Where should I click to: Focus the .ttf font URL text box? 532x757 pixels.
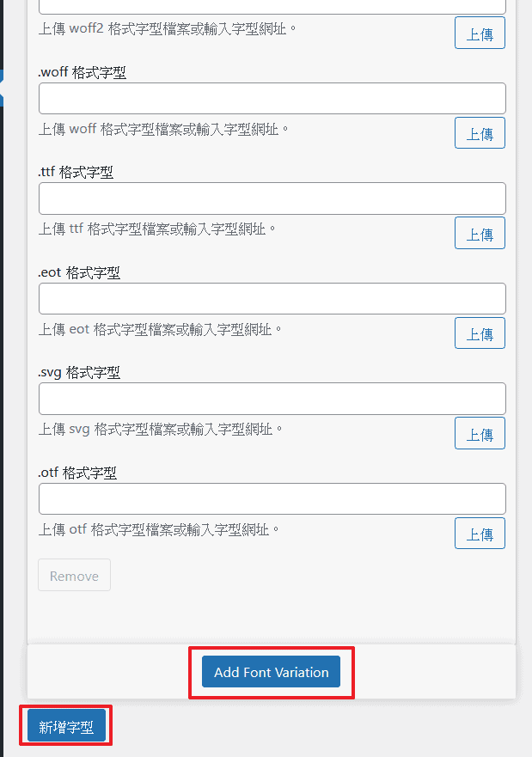(272, 198)
